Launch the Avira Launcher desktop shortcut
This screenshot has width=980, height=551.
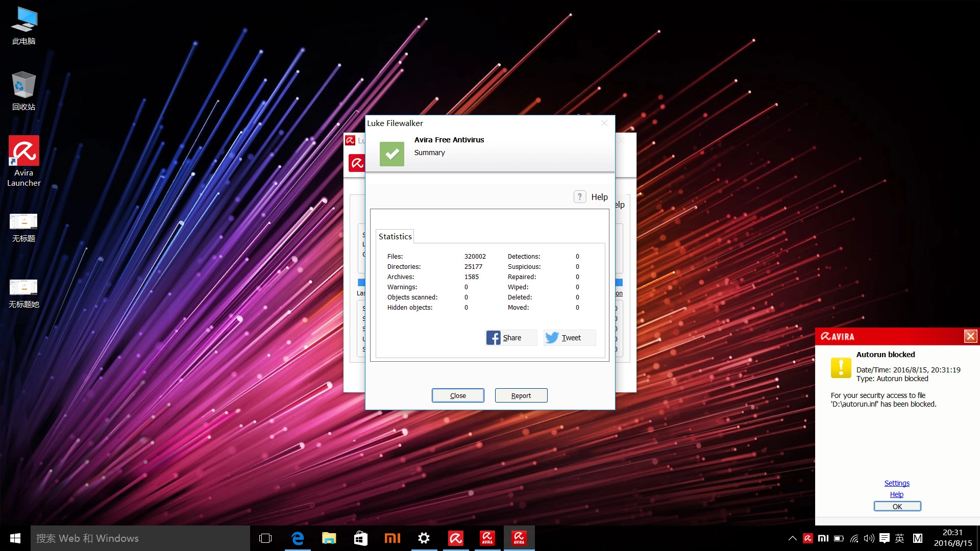pos(24,161)
